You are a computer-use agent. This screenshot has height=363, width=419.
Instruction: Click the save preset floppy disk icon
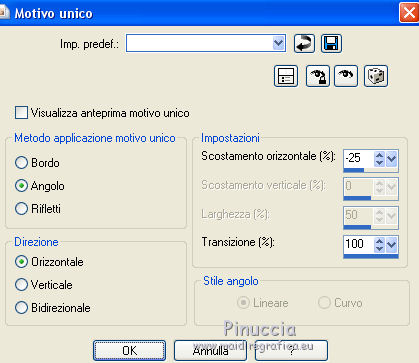(331, 44)
